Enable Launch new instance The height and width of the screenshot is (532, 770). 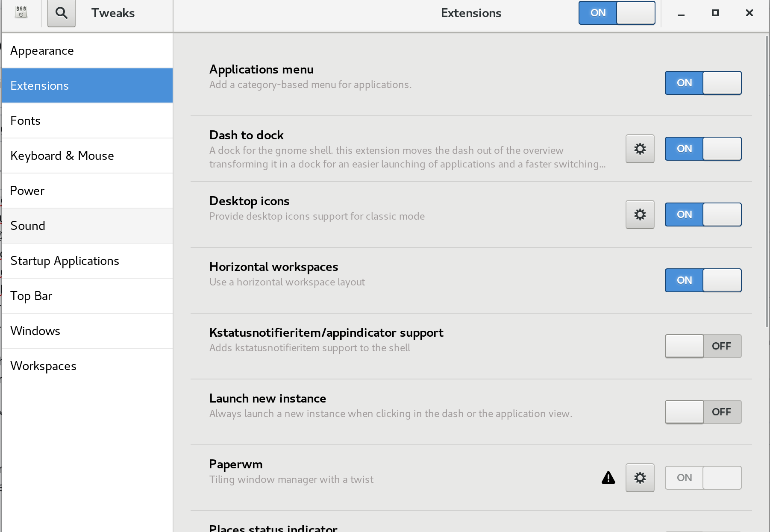(x=702, y=412)
